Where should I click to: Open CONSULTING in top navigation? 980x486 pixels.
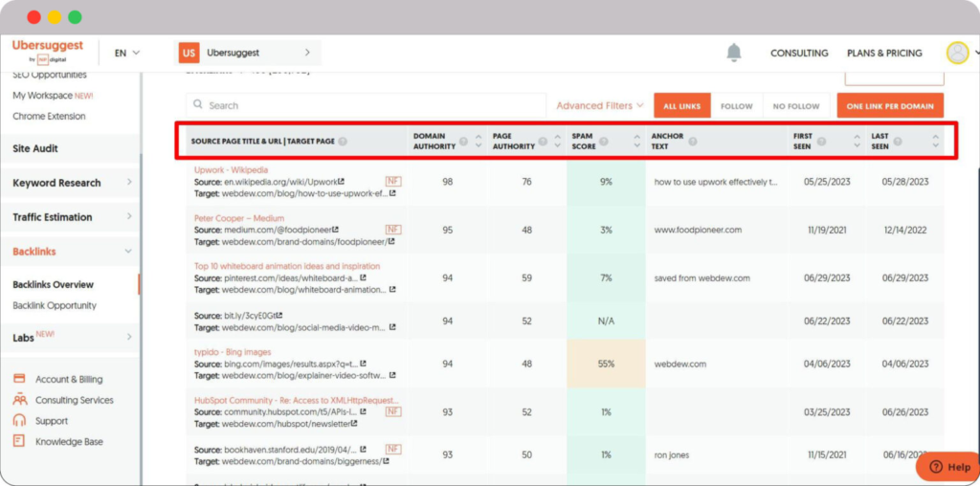click(x=799, y=54)
